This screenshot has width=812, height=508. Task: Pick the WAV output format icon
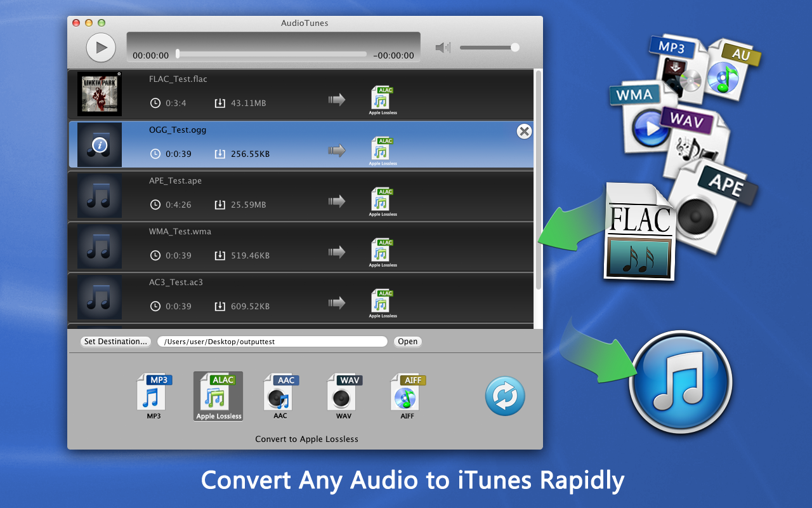343,395
